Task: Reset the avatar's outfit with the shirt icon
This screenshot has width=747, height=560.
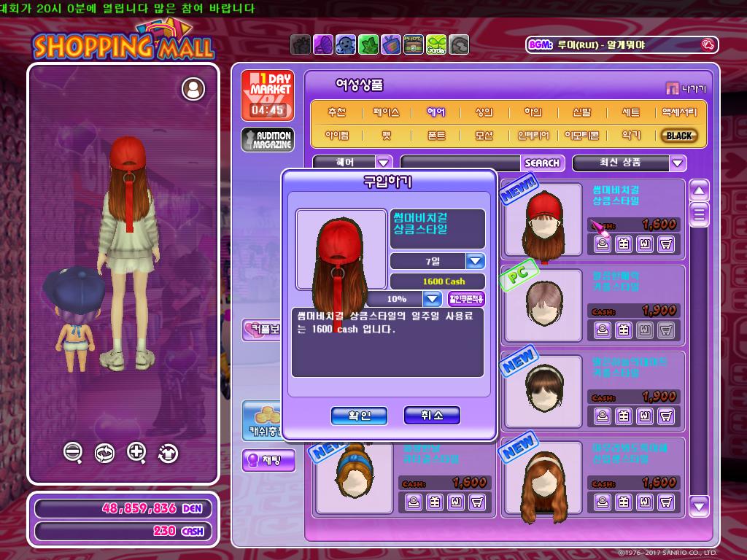Action: point(169,453)
